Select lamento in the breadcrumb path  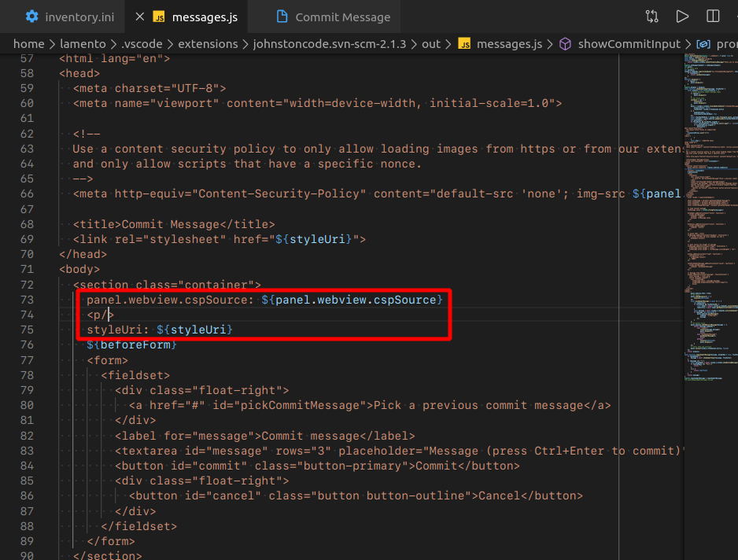point(83,44)
